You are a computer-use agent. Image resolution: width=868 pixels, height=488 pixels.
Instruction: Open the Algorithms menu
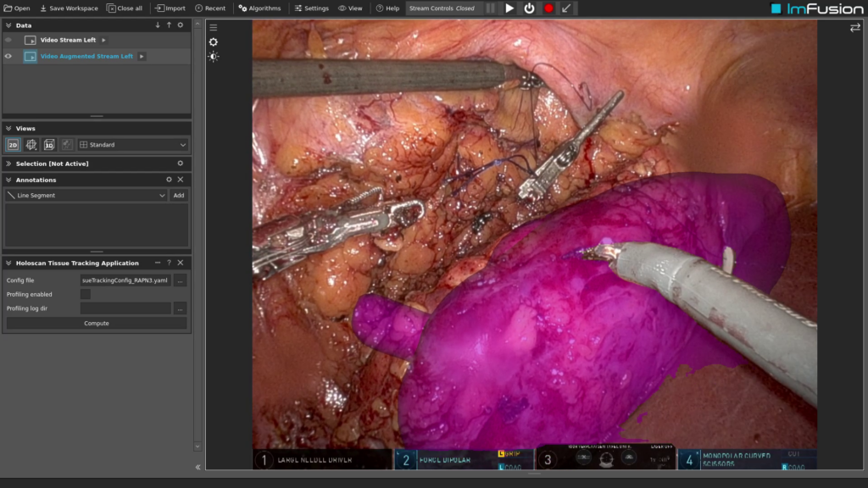pyautogui.click(x=259, y=8)
